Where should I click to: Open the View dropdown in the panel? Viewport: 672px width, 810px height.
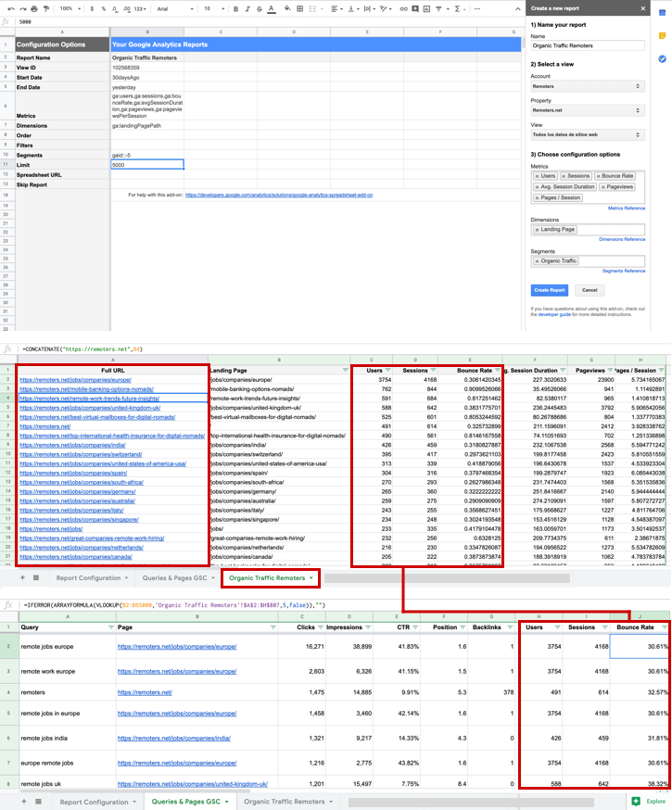[588, 134]
